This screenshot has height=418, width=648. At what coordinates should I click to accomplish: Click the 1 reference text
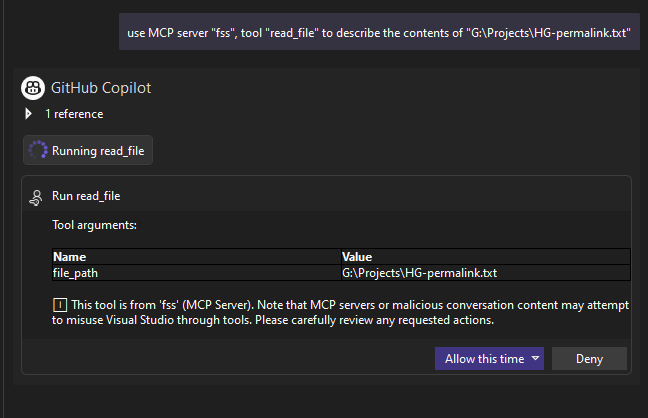[74, 114]
